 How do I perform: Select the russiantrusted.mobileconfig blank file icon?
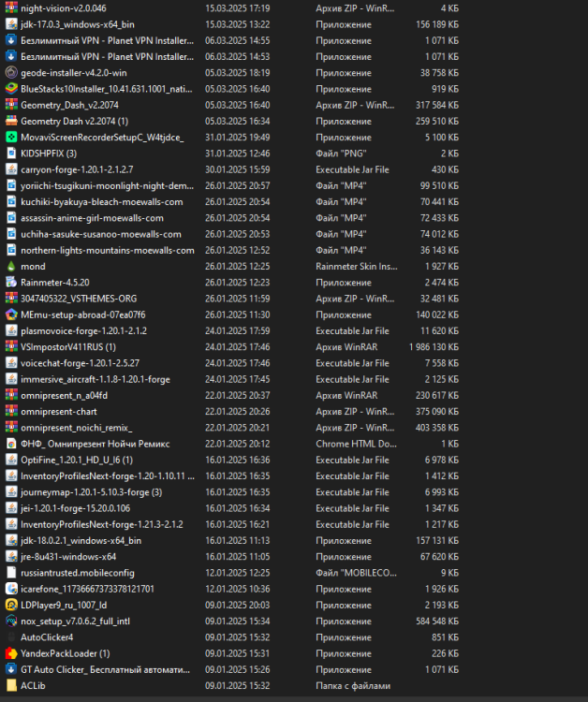11,573
